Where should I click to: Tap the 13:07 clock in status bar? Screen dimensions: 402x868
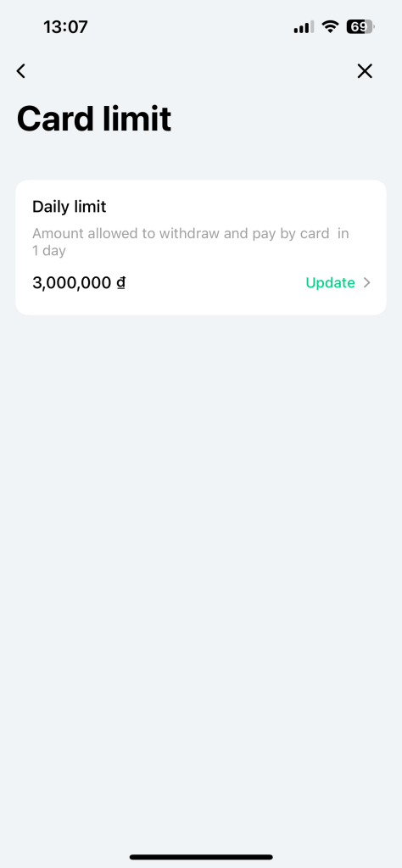(x=65, y=26)
